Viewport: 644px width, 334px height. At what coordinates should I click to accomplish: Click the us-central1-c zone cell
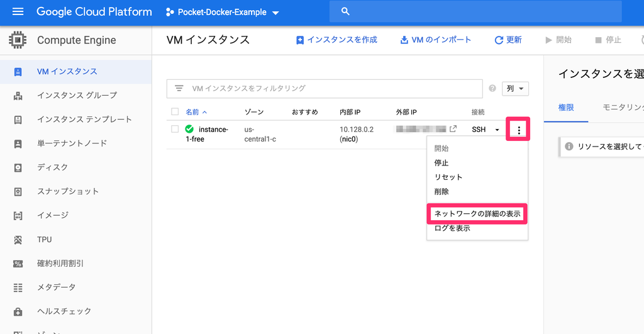(260, 135)
